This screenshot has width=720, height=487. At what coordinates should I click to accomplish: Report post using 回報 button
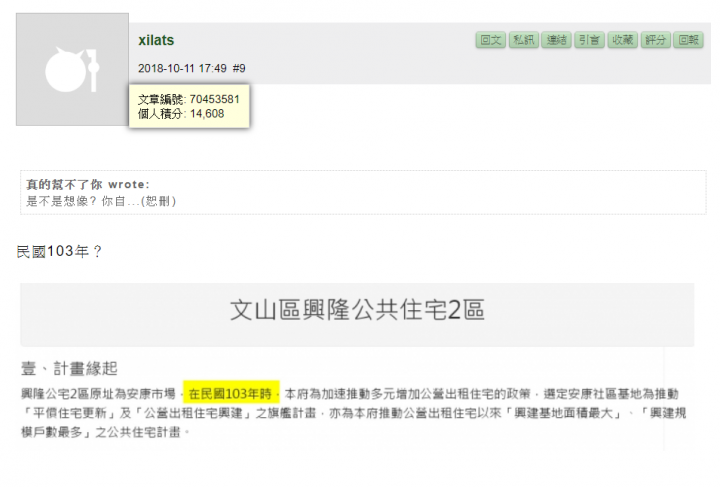[688, 40]
